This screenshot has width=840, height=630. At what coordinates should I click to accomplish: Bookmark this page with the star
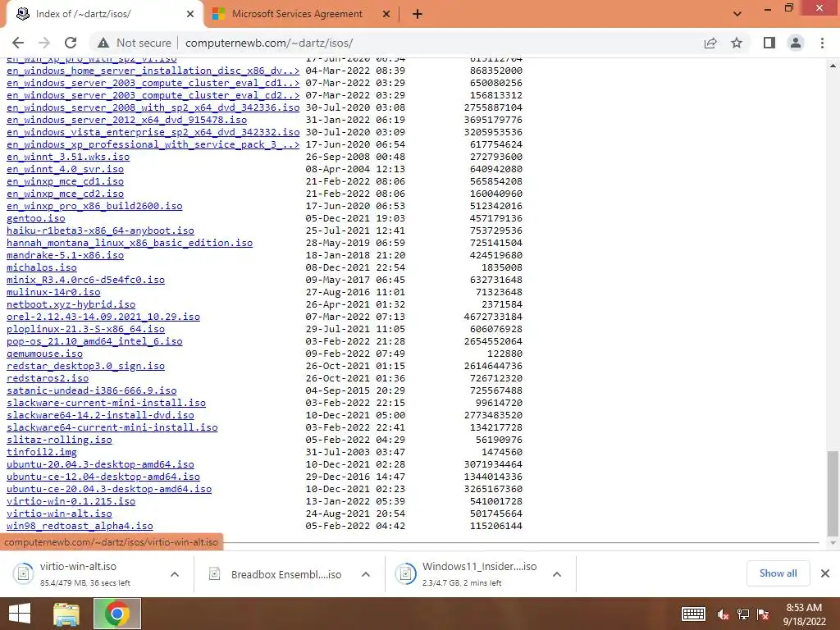tap(737, 43)
